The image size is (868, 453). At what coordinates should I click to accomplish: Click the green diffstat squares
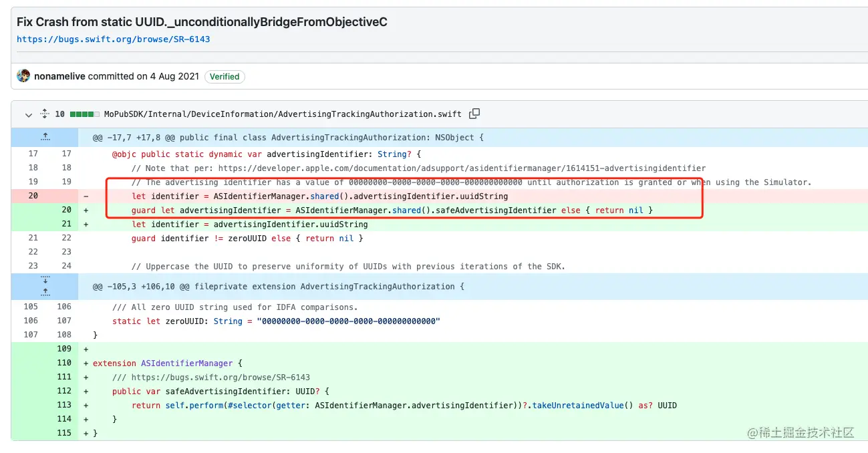(84, 114)
